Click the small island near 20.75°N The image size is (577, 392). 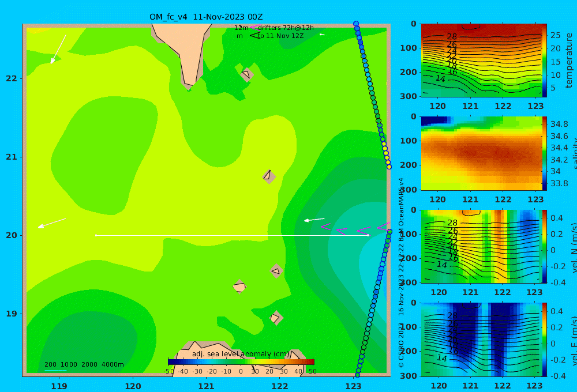269,176
